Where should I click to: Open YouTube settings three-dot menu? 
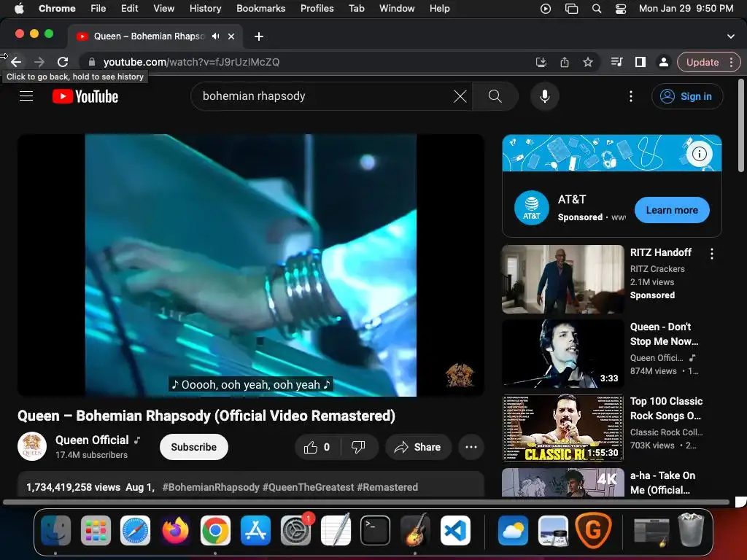[x=631, y=96]
